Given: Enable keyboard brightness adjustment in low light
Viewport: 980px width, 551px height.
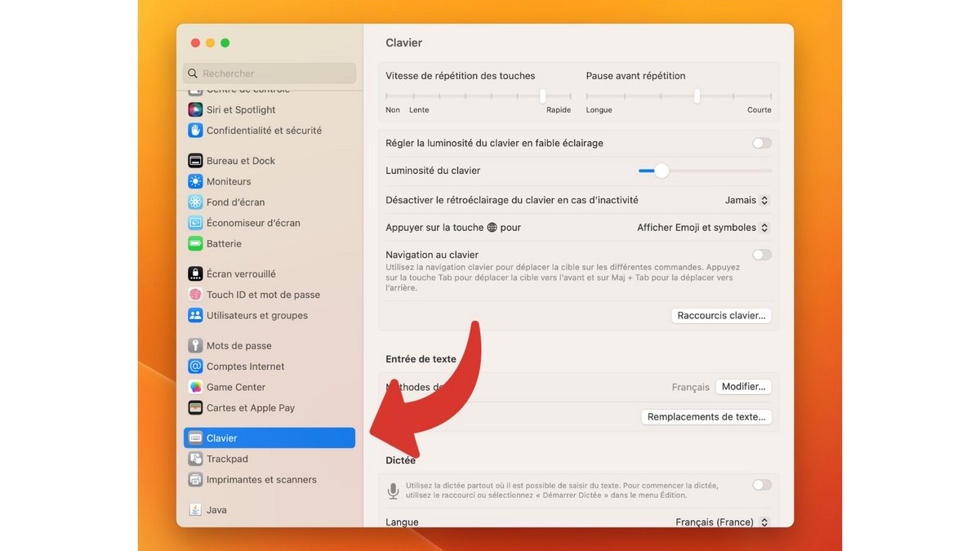Looking at the screenshot, I should (762, 143).
